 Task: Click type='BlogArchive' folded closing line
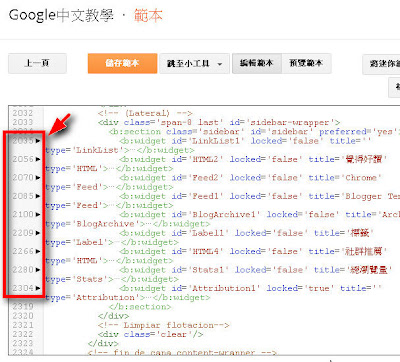tap(128, 224)
